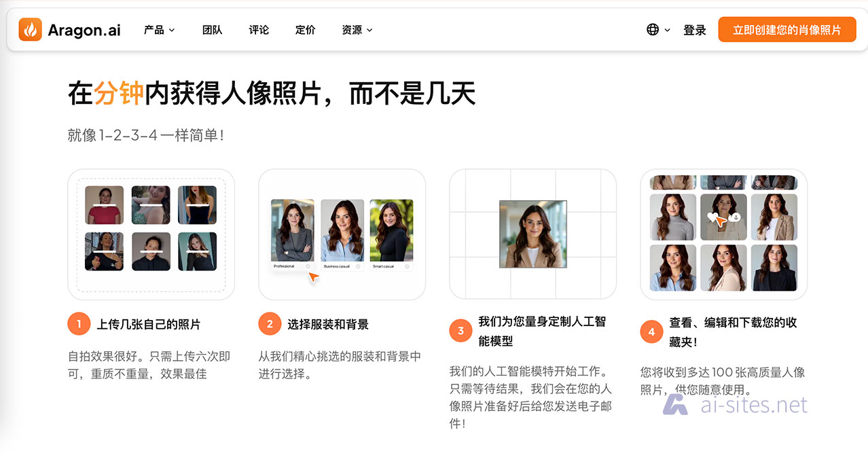Open the 团队 nav item
868x462 pixels.
click(212, 30)
